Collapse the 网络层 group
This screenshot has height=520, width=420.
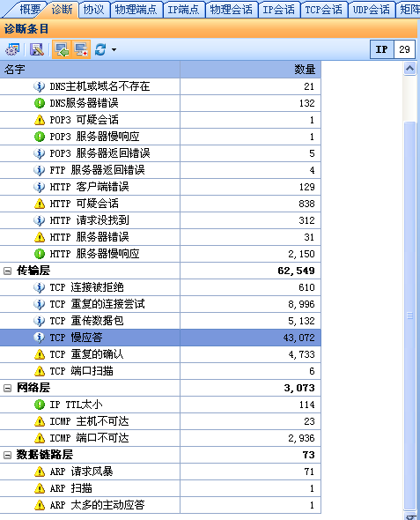pos(7,388)
